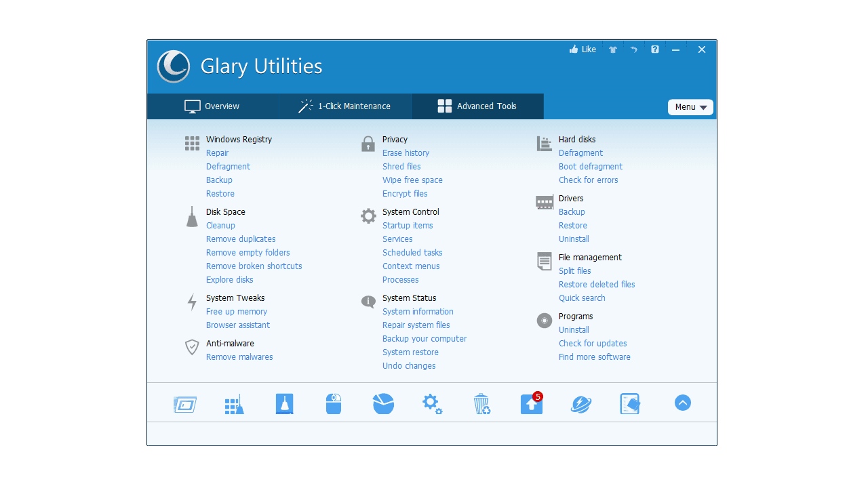Switch to the Overview tab
The height and width of the screenshot is (488, 868).
click(212, 106)
